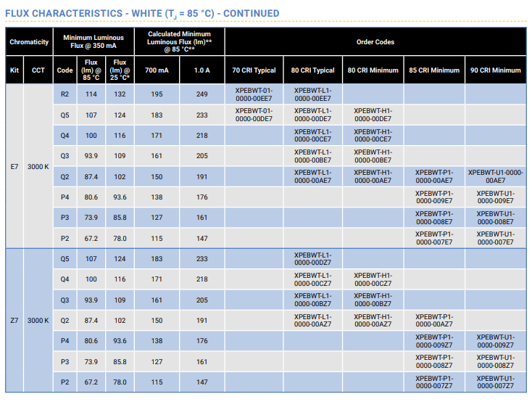Select the 195 value under 700 mA
This screenshot has width=532, height=407.
click(x=157, y=94)
